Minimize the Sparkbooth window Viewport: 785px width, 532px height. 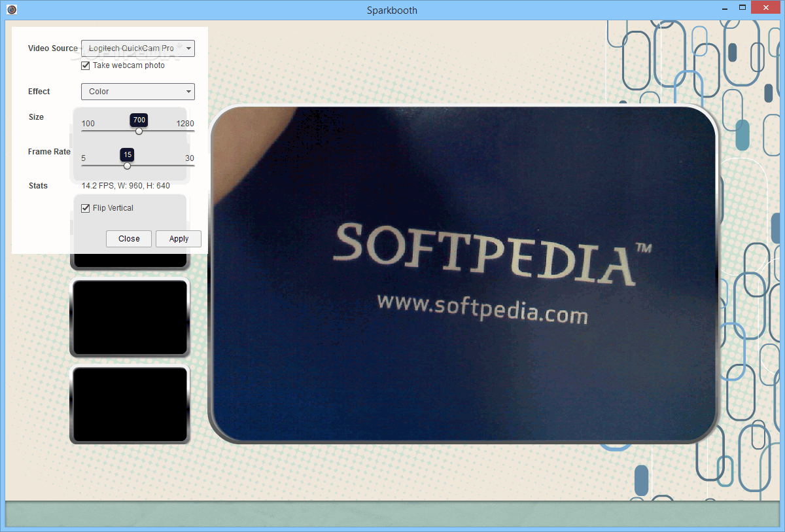pyautogui.click(x=724, y=8)
